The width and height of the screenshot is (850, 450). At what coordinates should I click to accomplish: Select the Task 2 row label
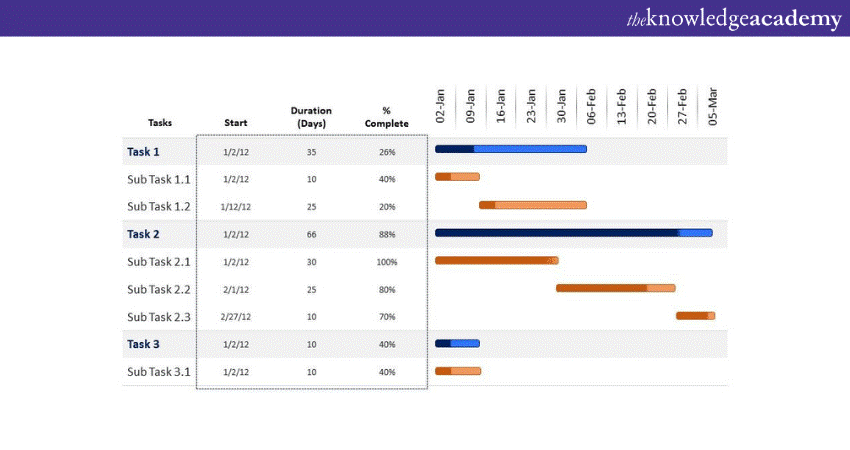[x=143, y=234]
